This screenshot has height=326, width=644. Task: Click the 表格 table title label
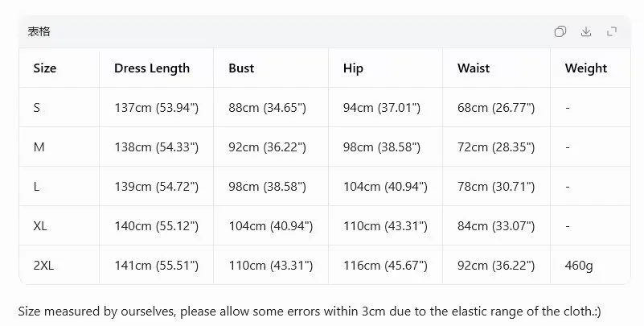(39, 31)
